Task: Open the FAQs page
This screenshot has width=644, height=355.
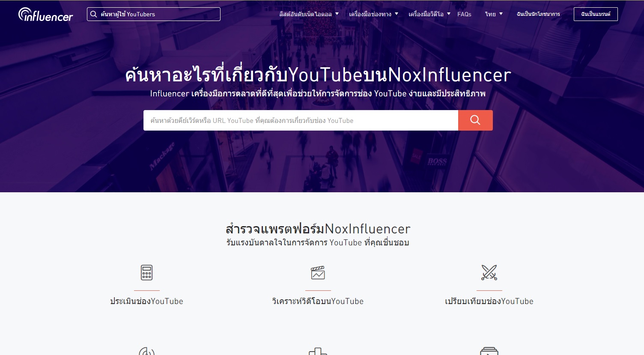Action: (x=464, y=14)
